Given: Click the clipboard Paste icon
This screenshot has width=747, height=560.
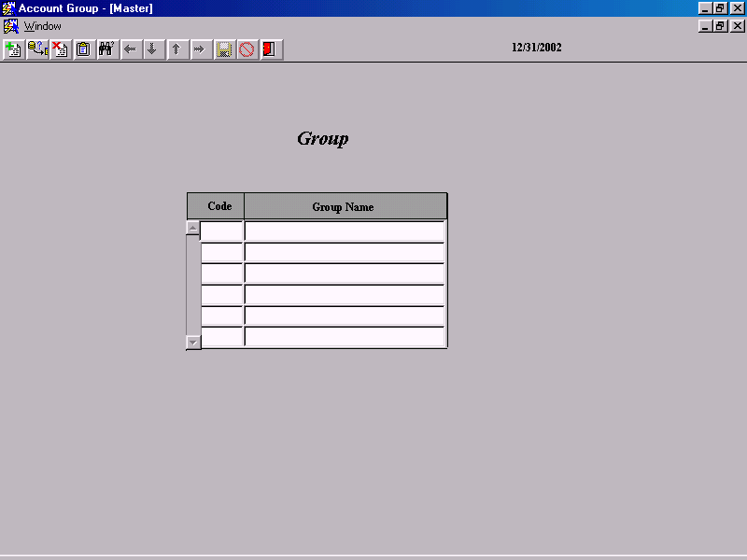Looking at the screenshot, I should (x=82, y=49).
